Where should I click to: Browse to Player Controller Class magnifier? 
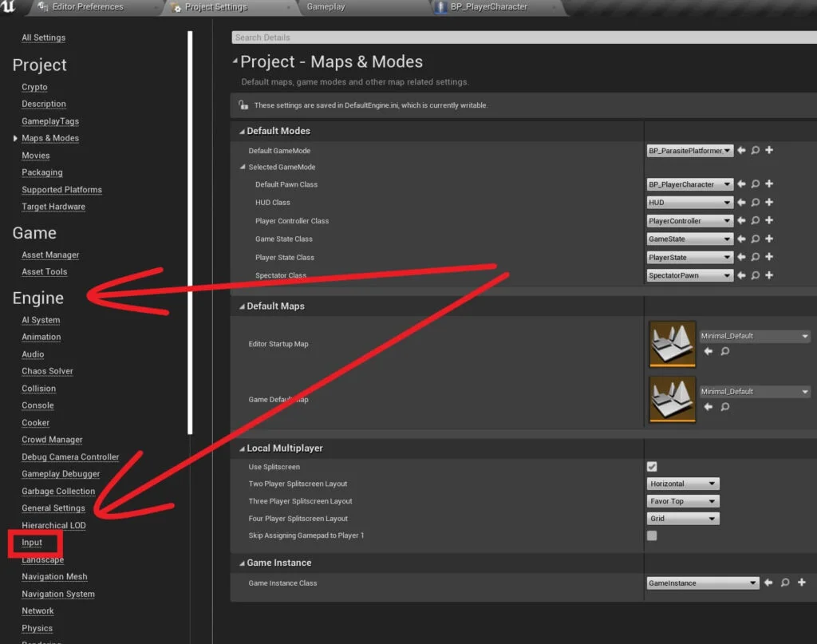pos(755,220)
